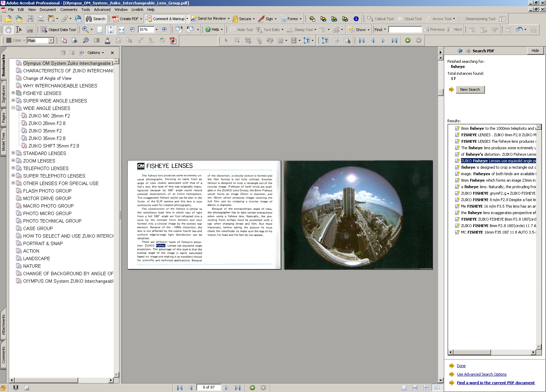The image size is (546, 392).
Task: Go to first page from top toolbar
Action: 362,41
